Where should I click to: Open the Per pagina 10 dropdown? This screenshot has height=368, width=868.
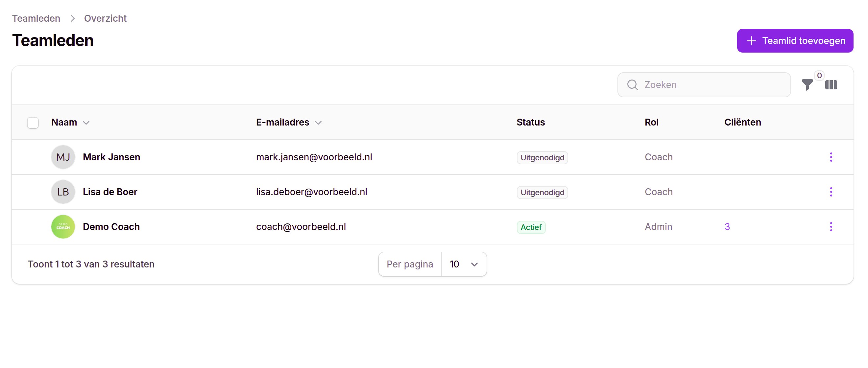pyautogui.click(x=464, y=264)
